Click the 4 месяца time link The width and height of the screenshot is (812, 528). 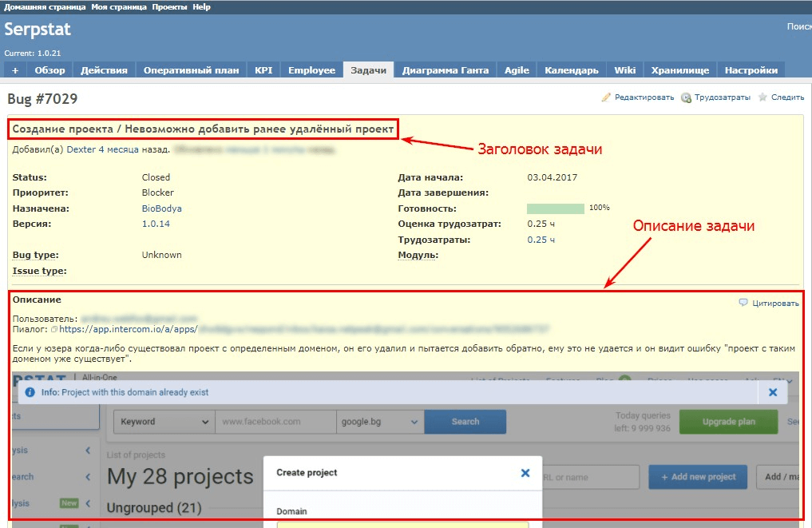pyautogui.click(x=119, y=149)
